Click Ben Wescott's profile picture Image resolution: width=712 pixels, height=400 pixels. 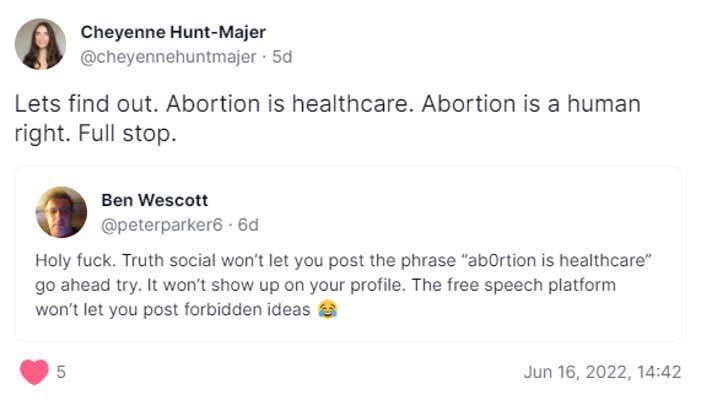coord(61,212)
